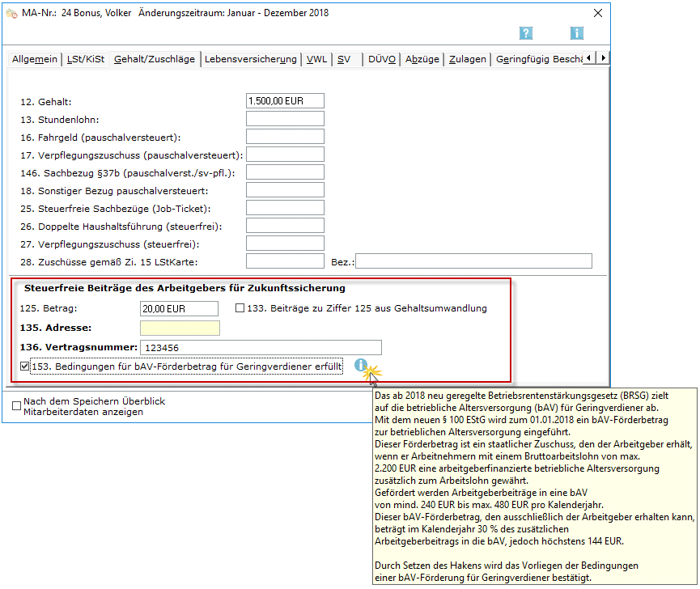Switch to the Allgemein tab
The width and height of the screenshot is (700, 589).
[x=34, y=59]
